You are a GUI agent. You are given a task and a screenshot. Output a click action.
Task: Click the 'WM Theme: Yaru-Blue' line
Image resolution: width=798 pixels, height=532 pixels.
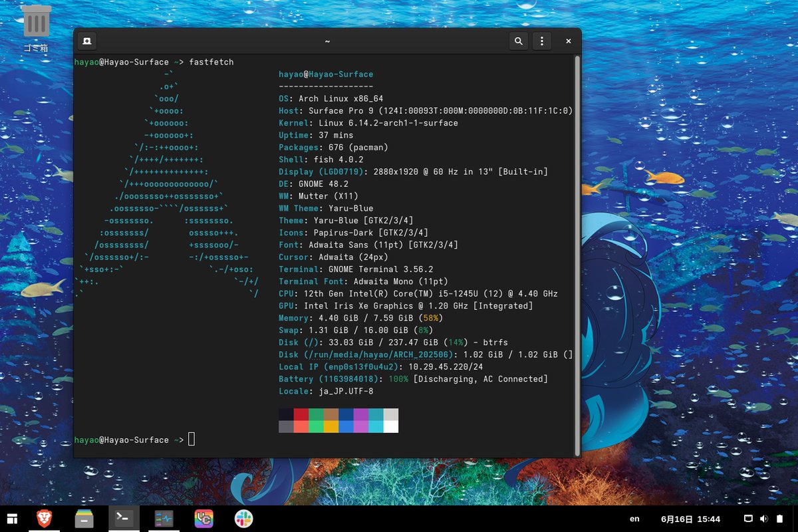[x=326, y=208]
